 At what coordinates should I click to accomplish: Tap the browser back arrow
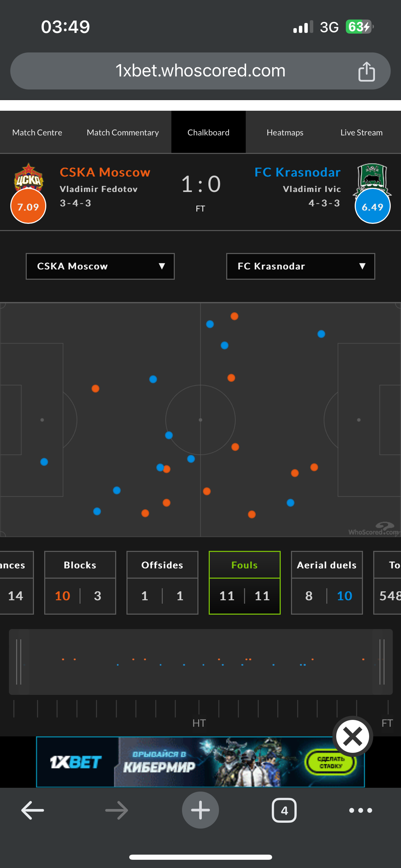coord(33,810)
